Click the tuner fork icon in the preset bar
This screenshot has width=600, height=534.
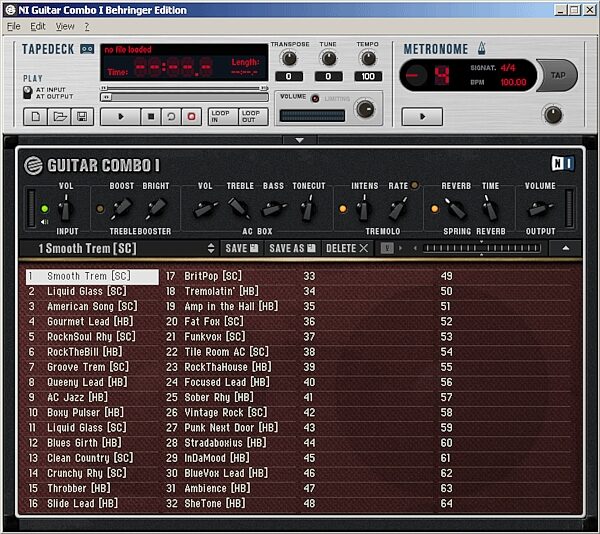[387, 248]
